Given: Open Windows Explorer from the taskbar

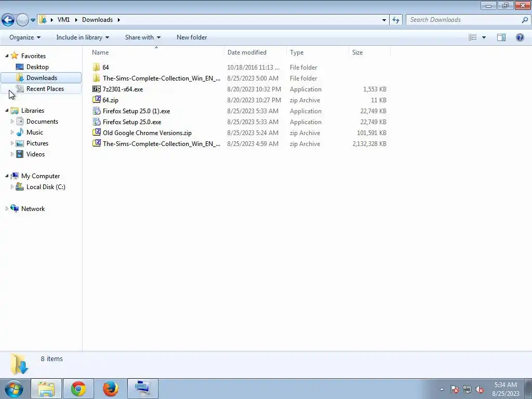Looking at the screenshot, I should click(46, 389).
